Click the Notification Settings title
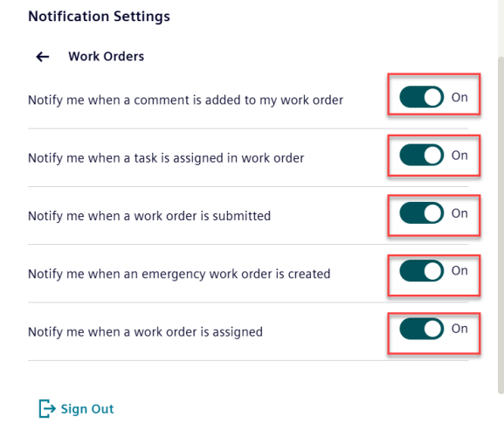 [99, 16]
